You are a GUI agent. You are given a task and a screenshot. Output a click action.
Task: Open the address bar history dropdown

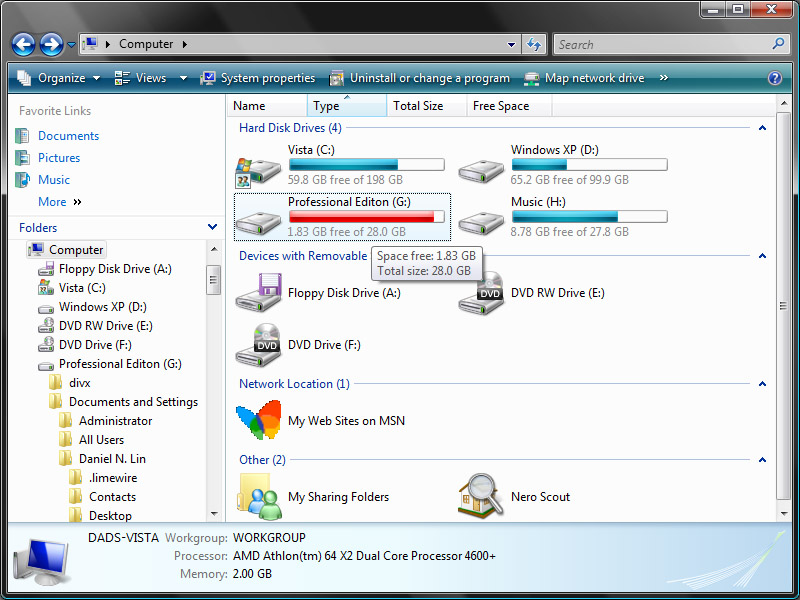[x=511, y=44]
